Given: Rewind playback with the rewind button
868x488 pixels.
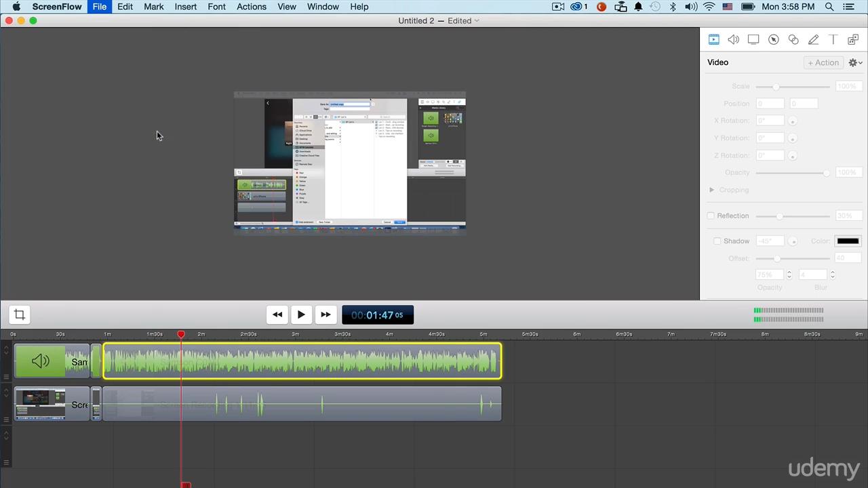Looking at the screenshot, I should [277, 314].
